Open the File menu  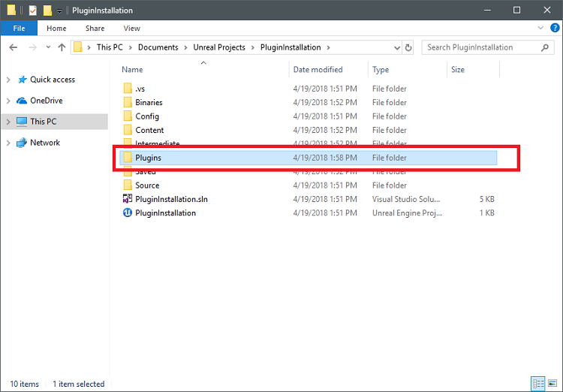(19, 29)
